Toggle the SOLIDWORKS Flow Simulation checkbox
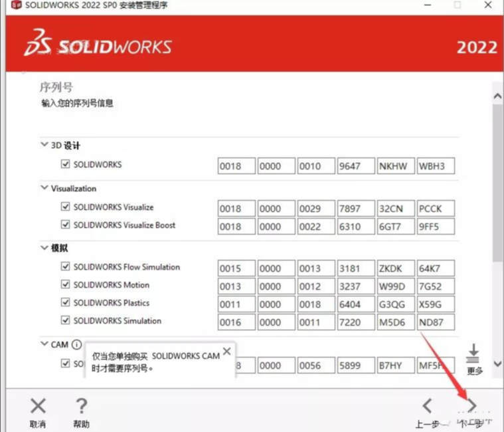Image resolution: width=504 pixels, height=432 pixels. 65,267
